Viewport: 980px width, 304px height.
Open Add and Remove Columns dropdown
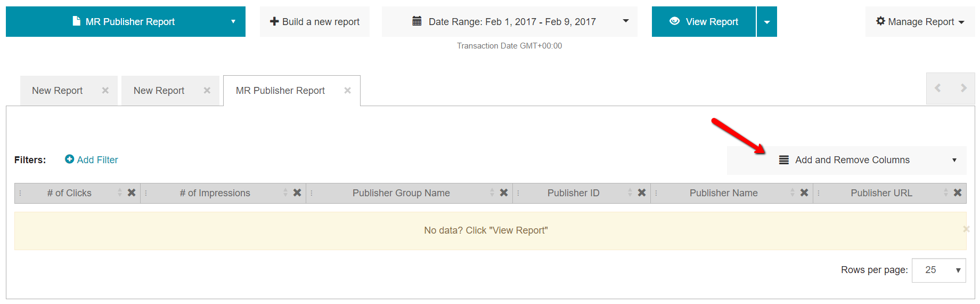[846, 160]
